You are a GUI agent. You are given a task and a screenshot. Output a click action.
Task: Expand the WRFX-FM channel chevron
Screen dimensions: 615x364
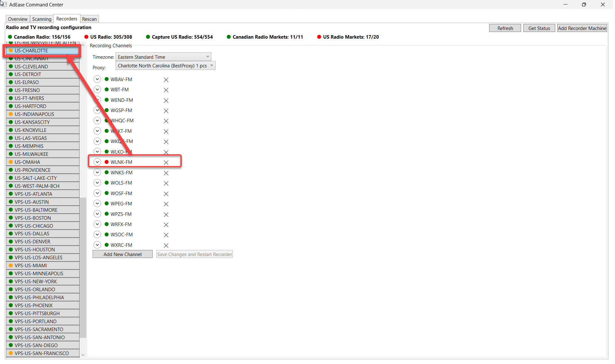click(97, 224)
